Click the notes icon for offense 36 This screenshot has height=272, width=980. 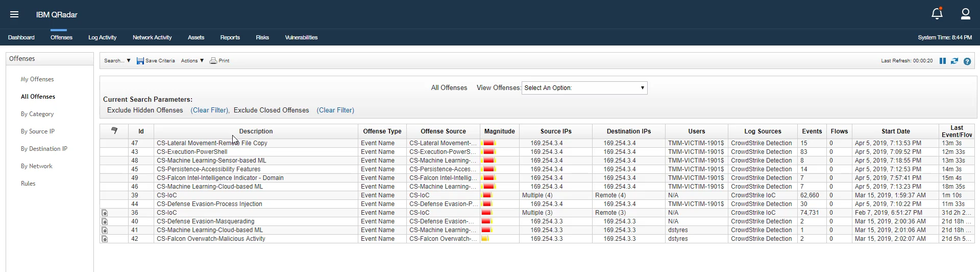105,213
